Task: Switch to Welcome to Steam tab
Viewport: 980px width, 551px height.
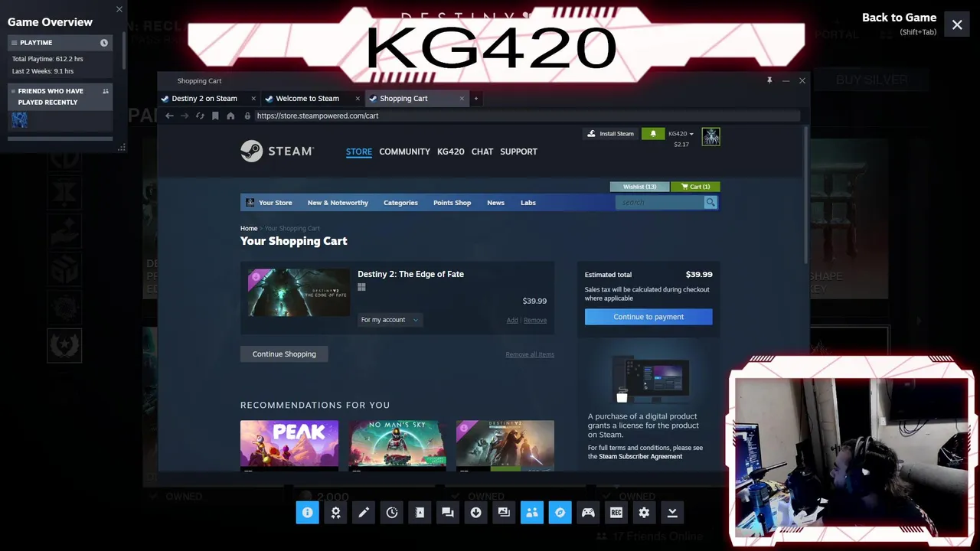Action: click(x=307, y=98)
